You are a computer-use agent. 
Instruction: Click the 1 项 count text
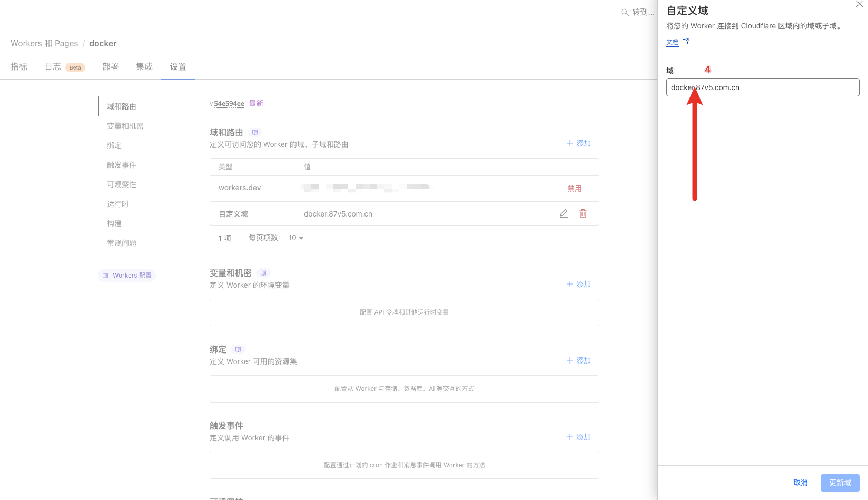point(224,238)
